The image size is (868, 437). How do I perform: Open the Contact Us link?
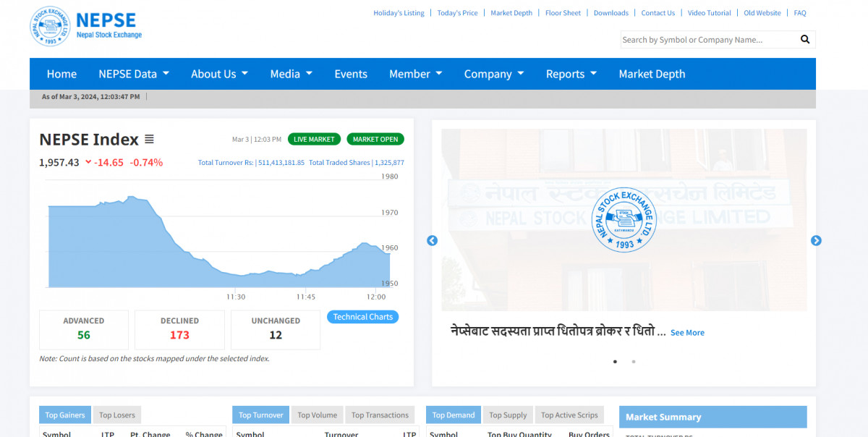[x=658, y=13]
